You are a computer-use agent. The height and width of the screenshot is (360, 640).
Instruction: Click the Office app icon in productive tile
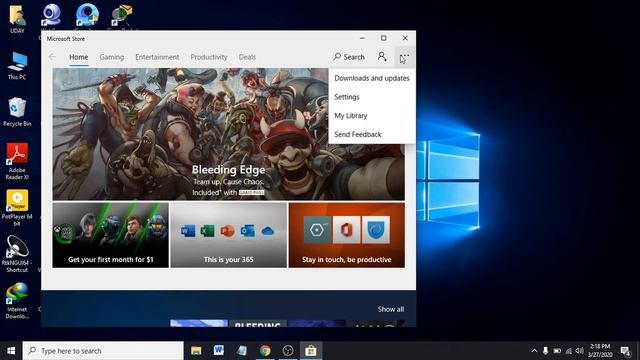(347, 230)
